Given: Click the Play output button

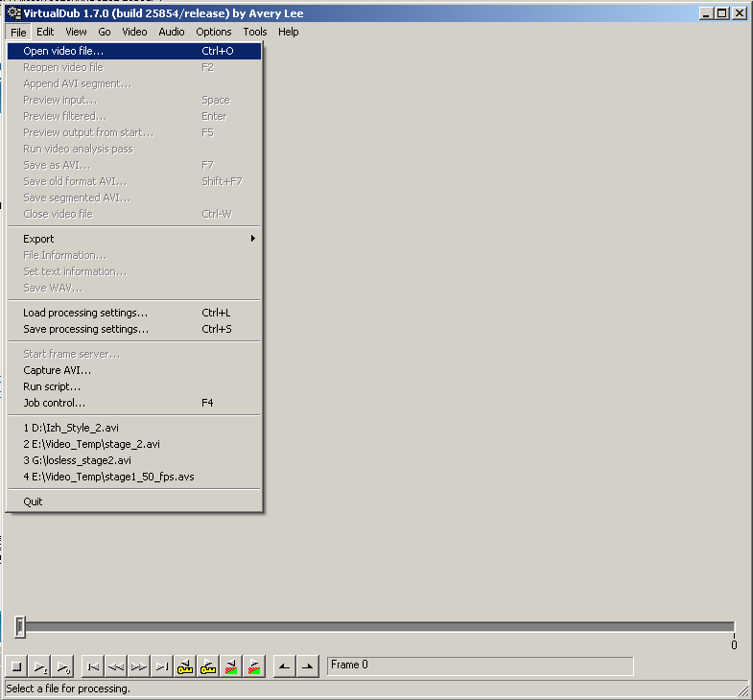Looking at the screenshot, I should click(x=63, y=666).
